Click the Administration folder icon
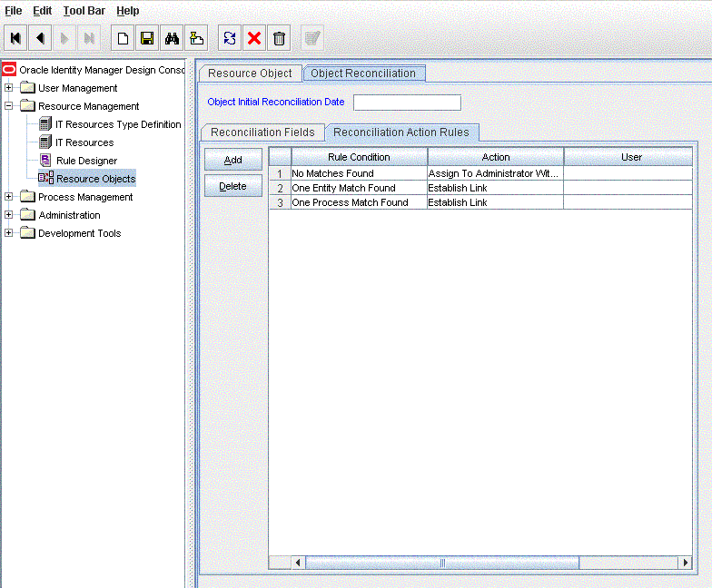 point(27,214)
